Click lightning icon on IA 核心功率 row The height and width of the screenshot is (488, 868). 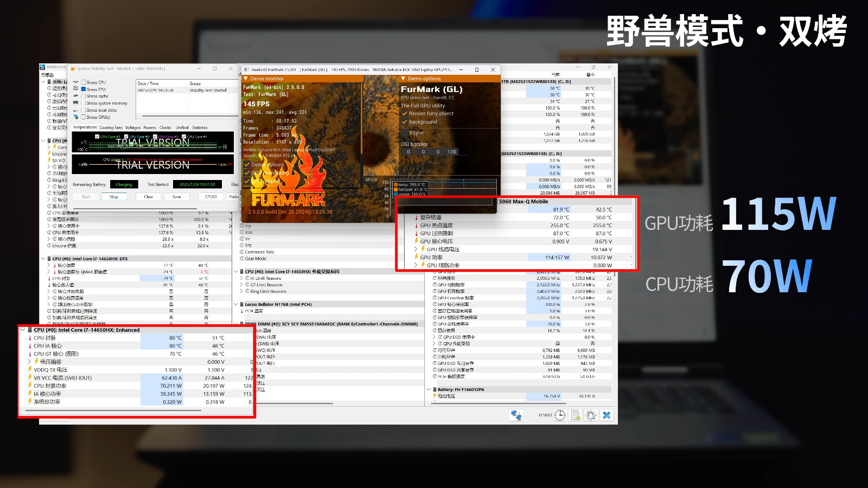click(30, 394)
